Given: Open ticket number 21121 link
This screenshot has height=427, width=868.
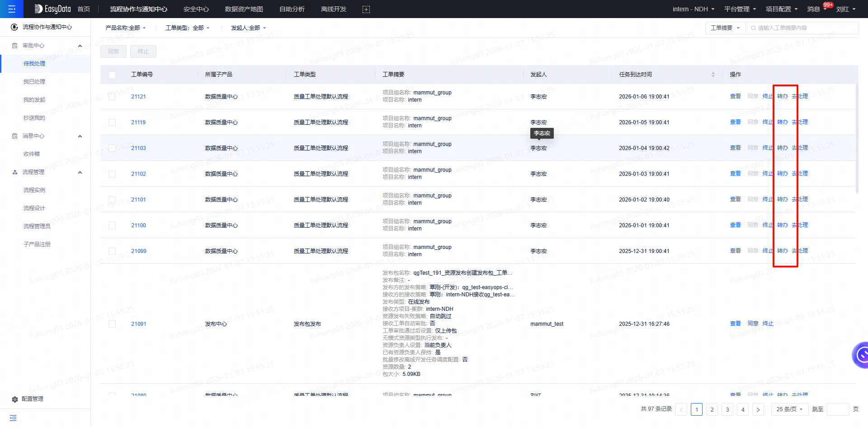Looking at the screenshot, I should pos(138,97).
